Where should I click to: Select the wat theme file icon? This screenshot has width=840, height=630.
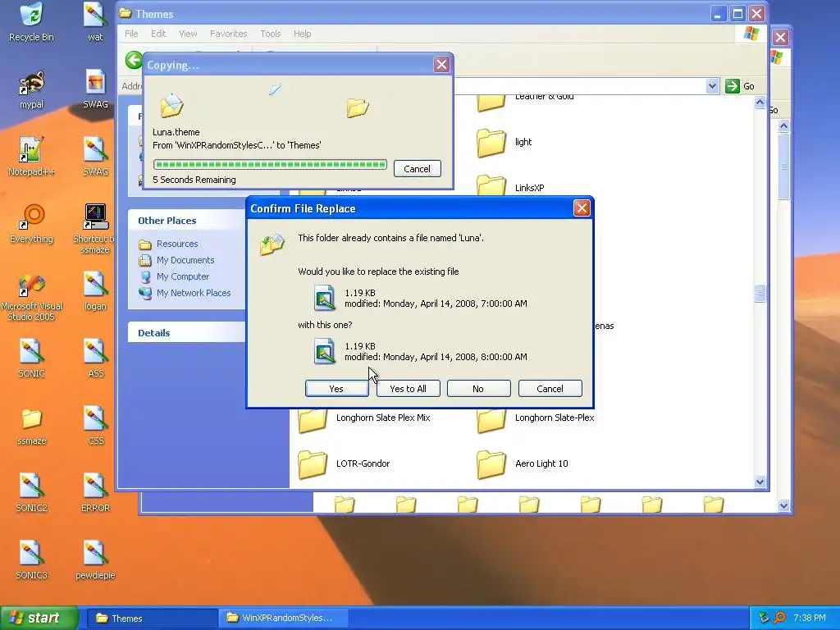(x=95, y=22)
